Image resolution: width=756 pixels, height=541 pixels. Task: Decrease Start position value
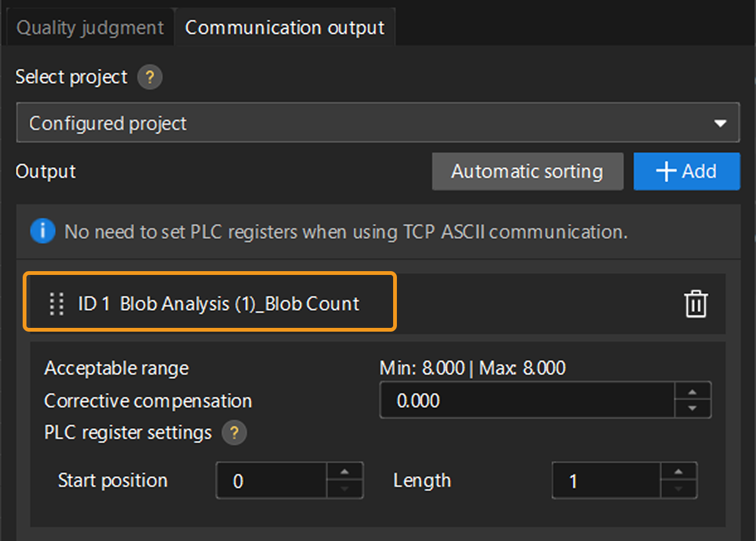coord(345,489)
